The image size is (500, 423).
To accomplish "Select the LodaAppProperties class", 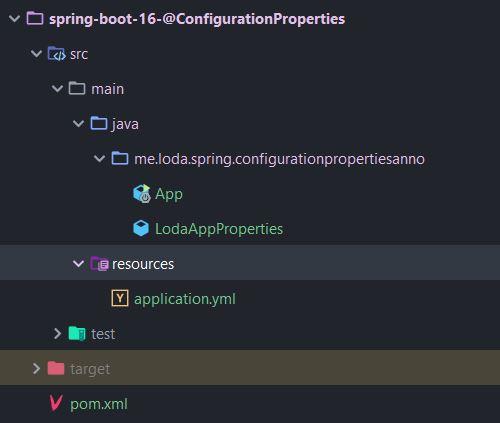I will [x=219, y=229].
